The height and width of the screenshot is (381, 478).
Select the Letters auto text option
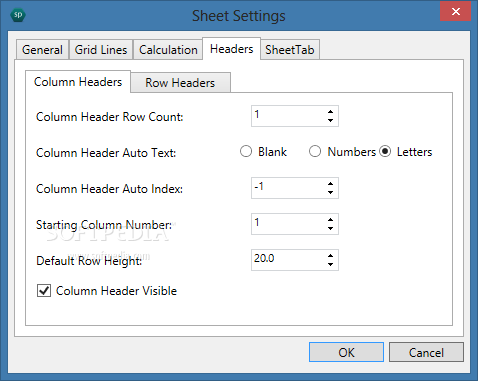[x=385, y=152]
